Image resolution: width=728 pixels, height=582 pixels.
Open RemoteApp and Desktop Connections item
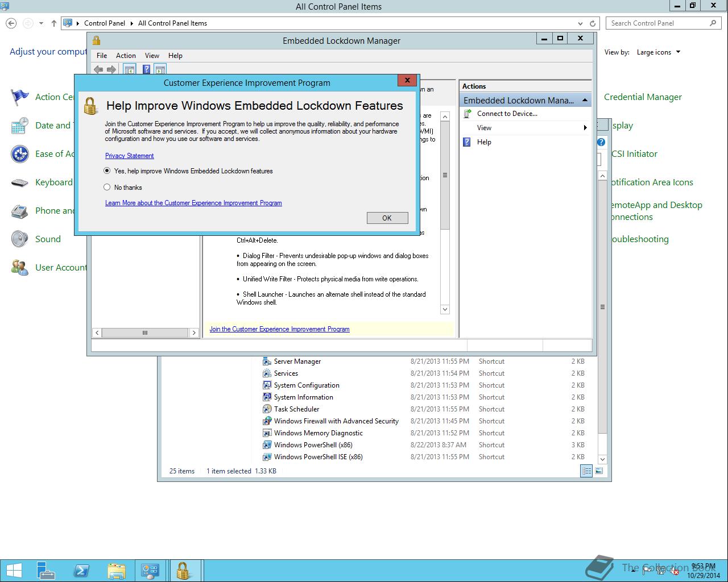point(656,211)
